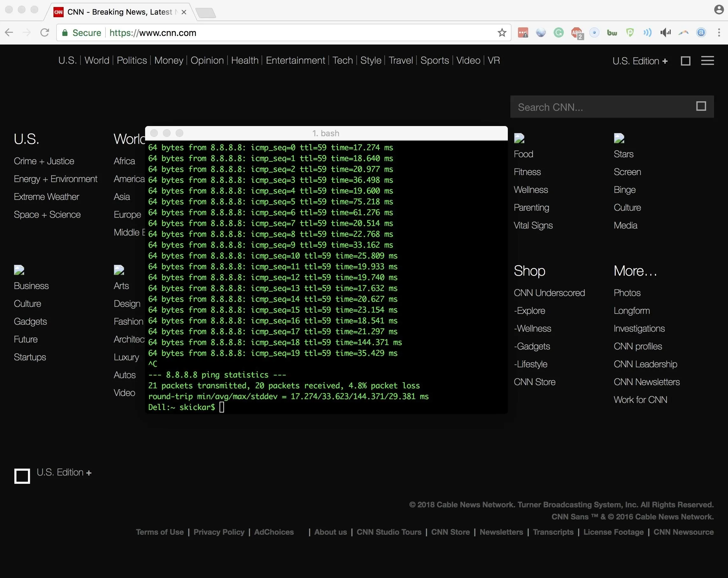728x578 pixels.
Task: Open the Extreme Weather link
Action: point(46,197)
